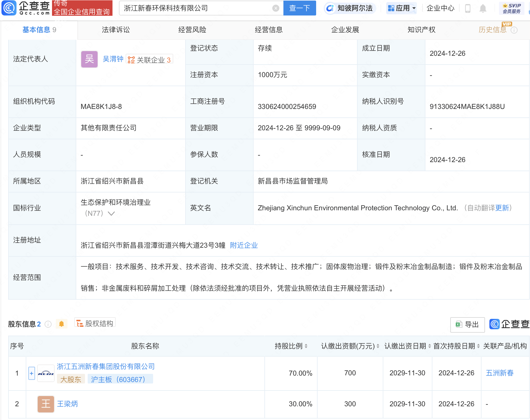Click the 全国企业信用查询 red banner
Image resolution: width=530 pixels, height=420 pixels.
(82, 8)
